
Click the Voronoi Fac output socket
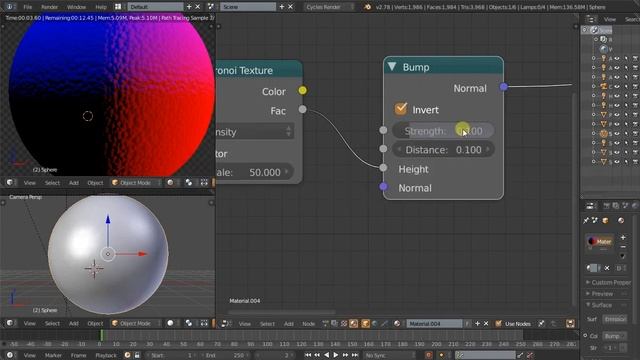[x=302, y=109]
